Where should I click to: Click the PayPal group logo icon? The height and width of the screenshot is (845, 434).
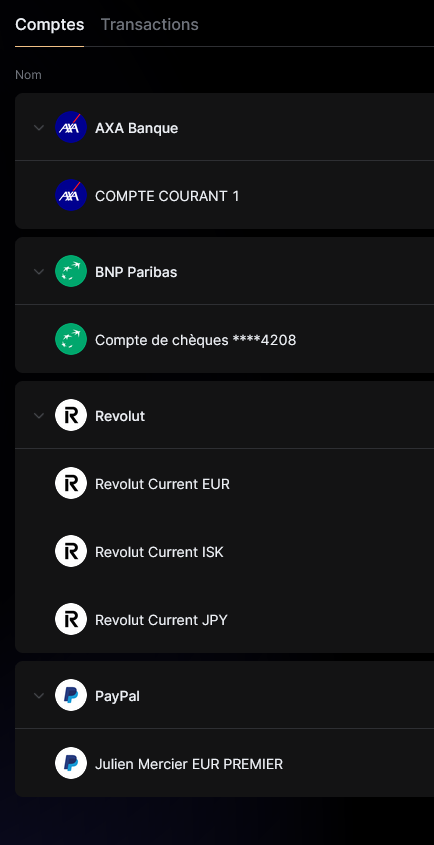click(71, 695)
